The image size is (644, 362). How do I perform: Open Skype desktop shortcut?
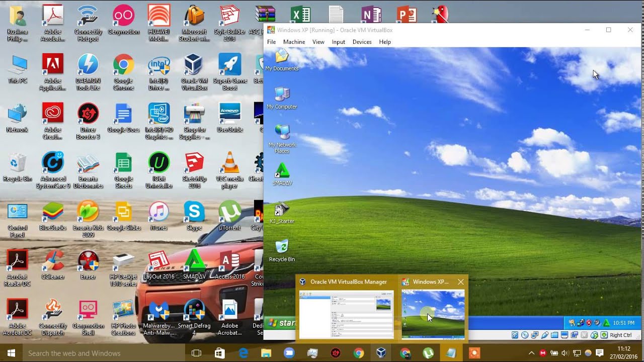pyautogui.click(x=194, y=216)
